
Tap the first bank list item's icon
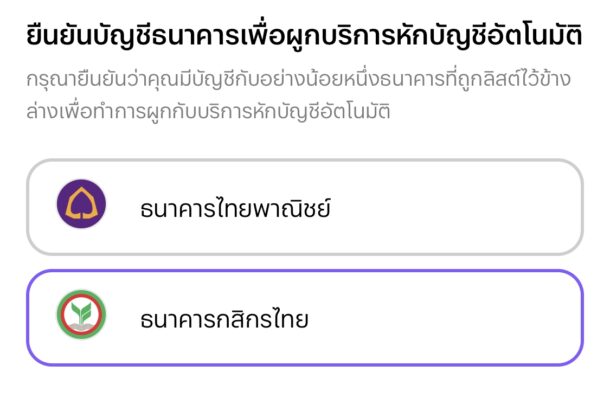tap(81, 204)
